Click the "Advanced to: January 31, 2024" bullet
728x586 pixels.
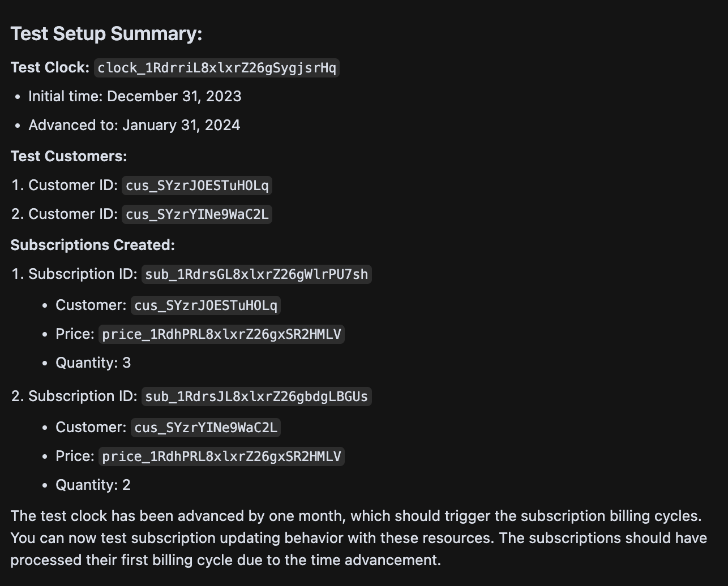coord(134,125)
